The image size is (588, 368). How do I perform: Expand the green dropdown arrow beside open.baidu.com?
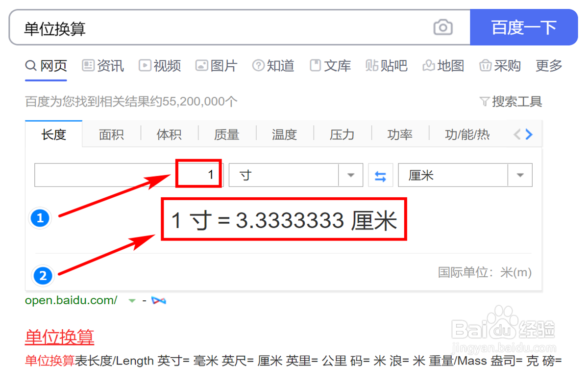click(x=131, y=301)
